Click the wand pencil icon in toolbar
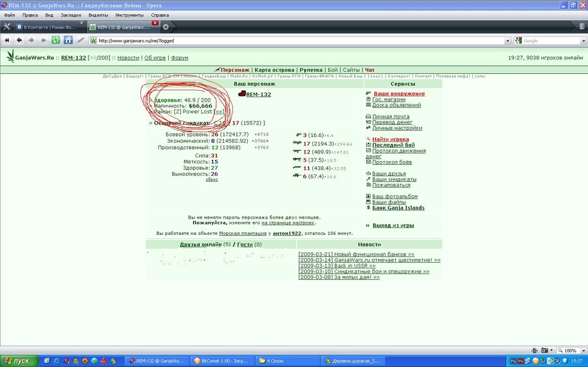 click(x=80, y=40)
